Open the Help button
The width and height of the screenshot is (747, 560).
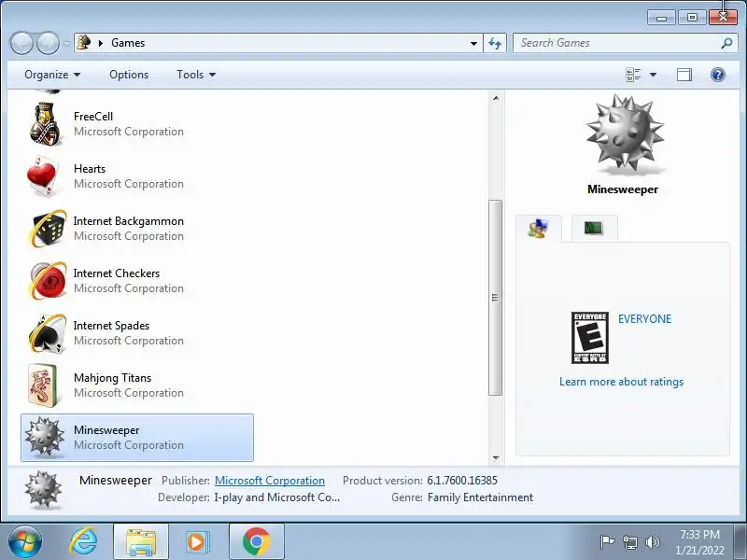717,75
